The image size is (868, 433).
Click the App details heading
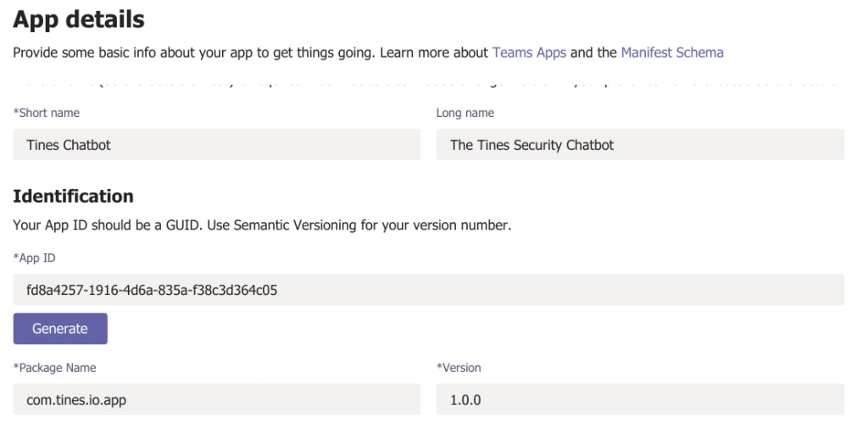tap(79, 19)
